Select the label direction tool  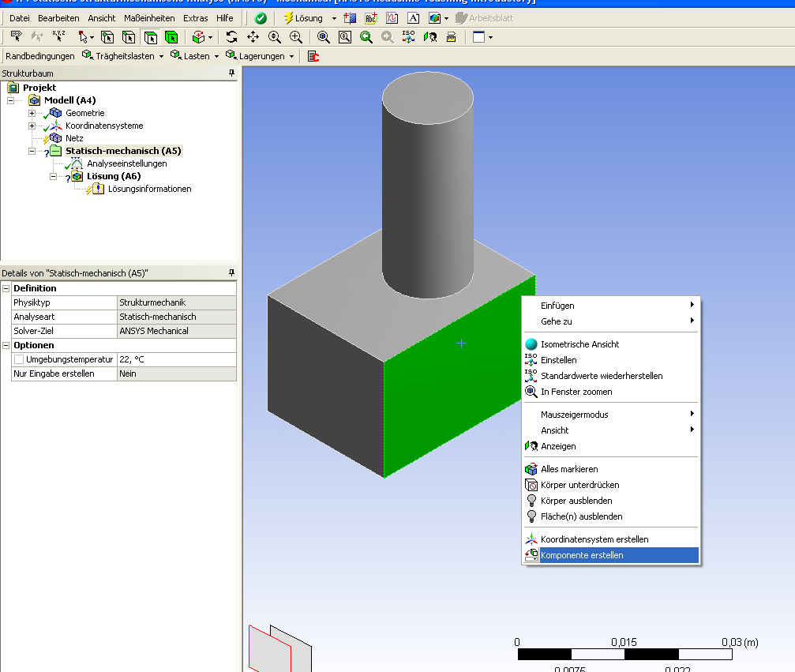[17, 36]
